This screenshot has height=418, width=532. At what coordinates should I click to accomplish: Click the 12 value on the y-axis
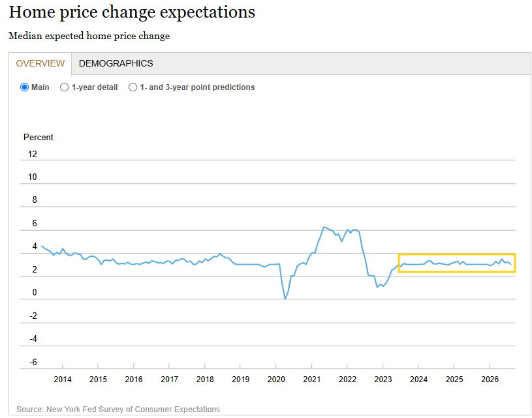click(33, 155)
